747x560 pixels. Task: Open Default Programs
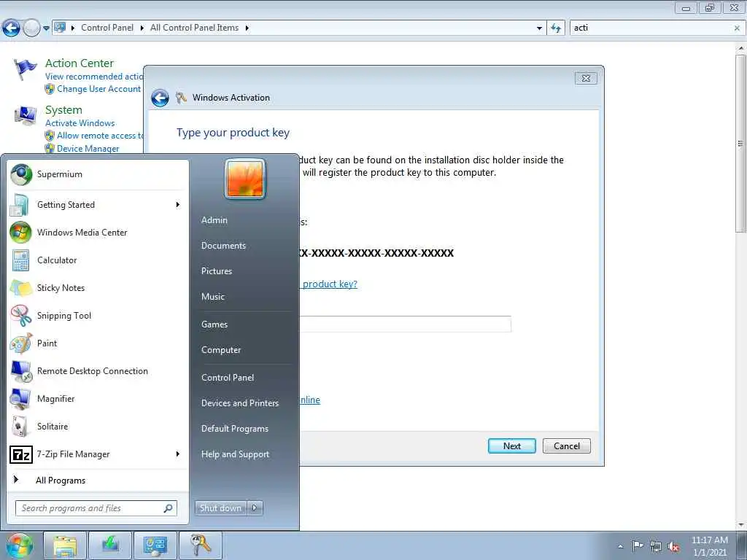coord(235,429)
